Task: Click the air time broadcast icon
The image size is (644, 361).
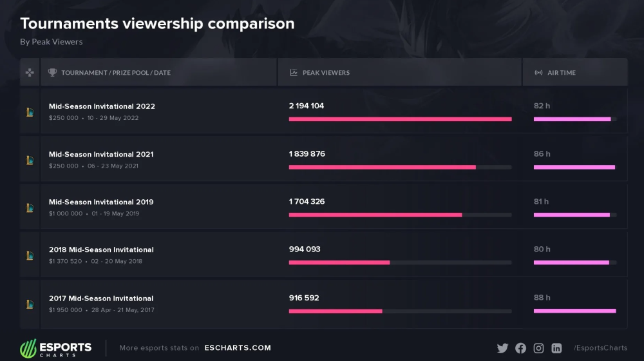Action: pos(538,73)
